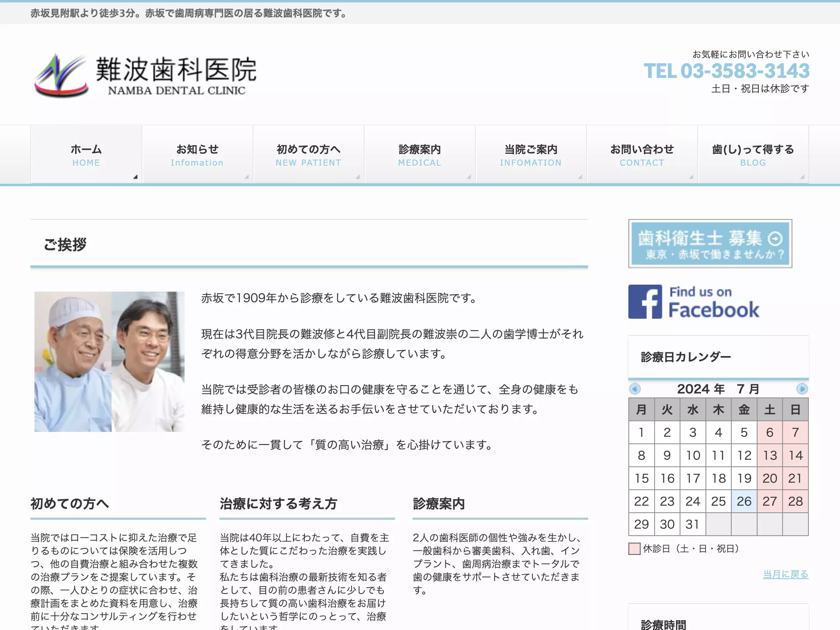Click the 歯科衛生士 募集 recruitment banner
The image size is (840, 630).
pos(710,244)
